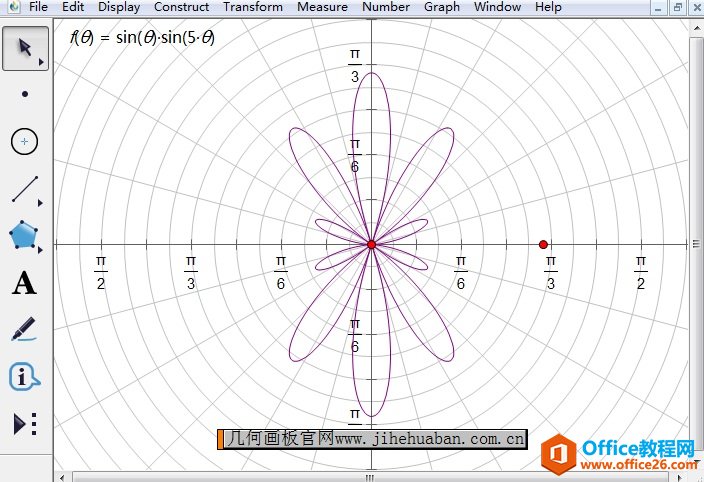
Task: Open the Graph menu
Action: 442,7
